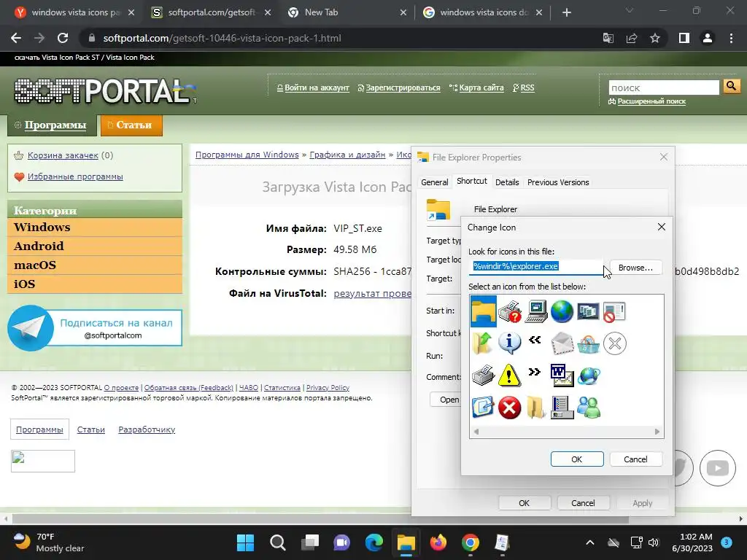Confirm Change Icon dialog with OK
Image resolution: width=747 pixels, height=560 pixels.
[577, 459]
